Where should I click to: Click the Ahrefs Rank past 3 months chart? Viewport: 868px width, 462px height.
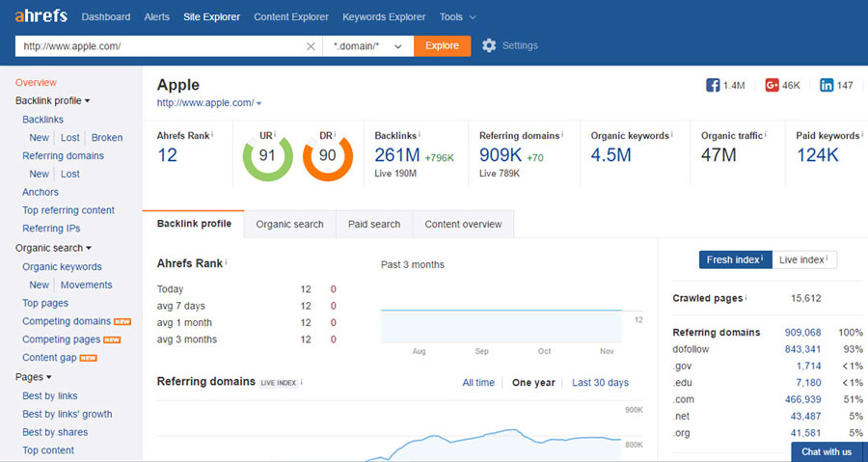(x=501, y=326)
